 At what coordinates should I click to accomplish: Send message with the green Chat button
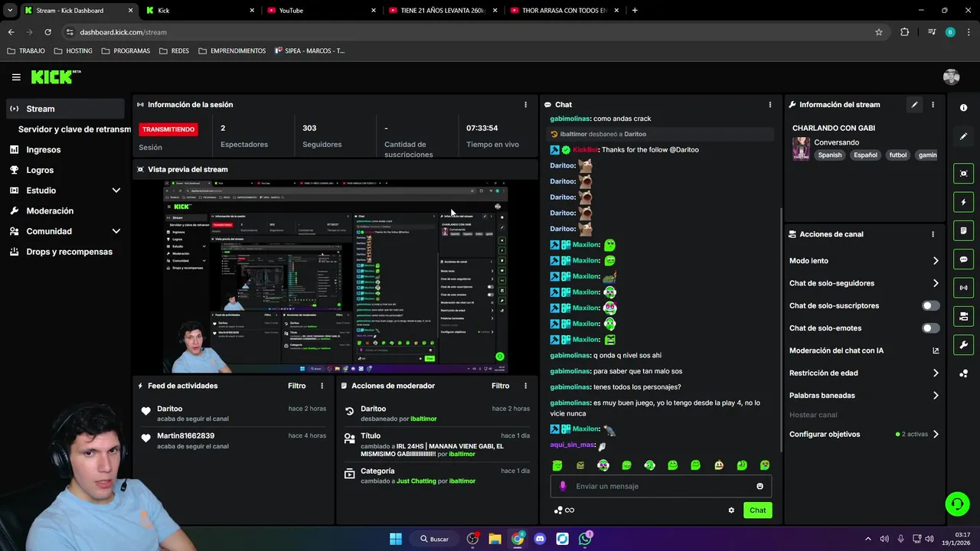757,510
